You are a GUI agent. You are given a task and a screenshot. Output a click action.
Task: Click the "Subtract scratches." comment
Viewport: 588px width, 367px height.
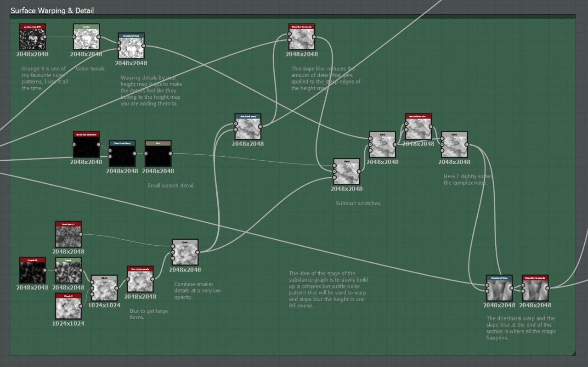[x=358, y=203]
